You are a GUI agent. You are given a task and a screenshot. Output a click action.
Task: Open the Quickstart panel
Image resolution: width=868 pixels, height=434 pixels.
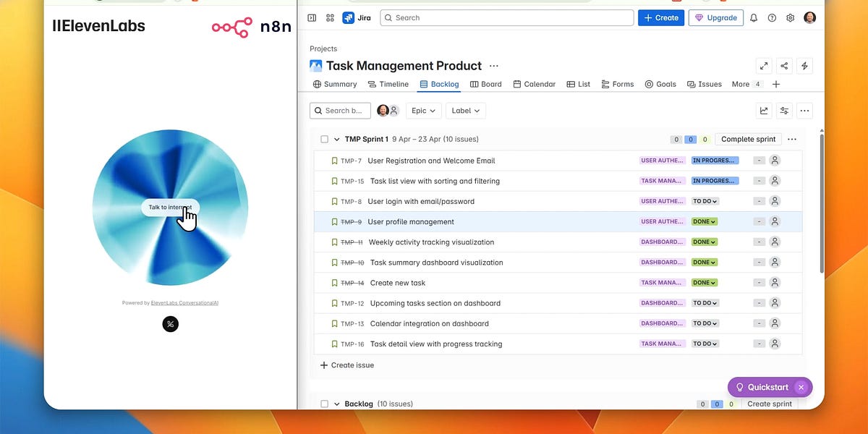tap(761, 387)
